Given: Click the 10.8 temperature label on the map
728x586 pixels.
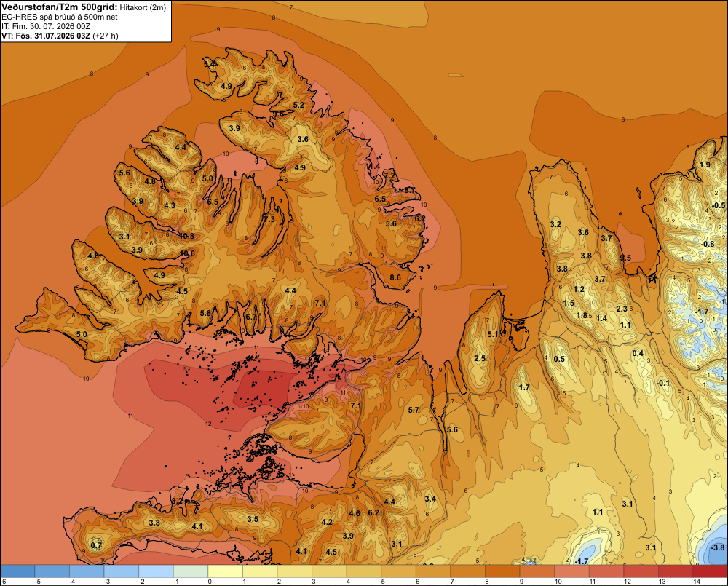Looking at the screenshot, I should [x=186, y=236].
